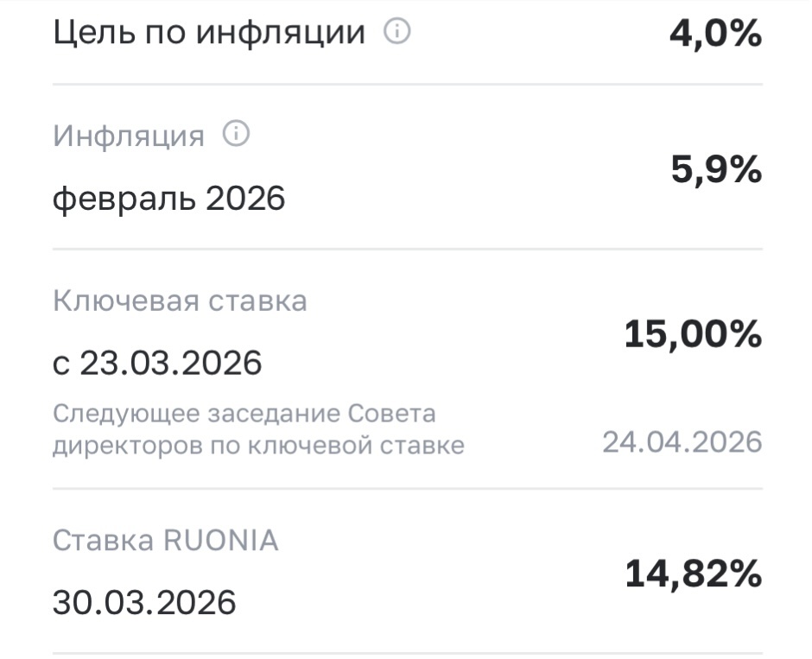The image size is (812, 659).
Task: Click divider line above Ставка RUONIA
Action: (x=407, y=489)
